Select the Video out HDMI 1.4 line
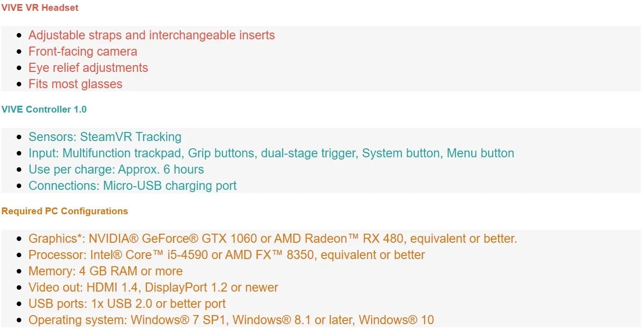 click(x=153, y=288)
